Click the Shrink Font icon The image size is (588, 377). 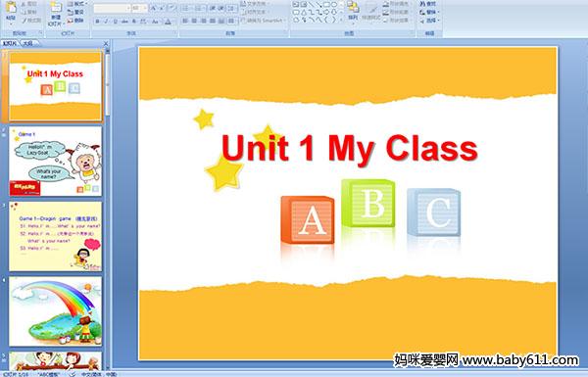(x=162, y=8)
